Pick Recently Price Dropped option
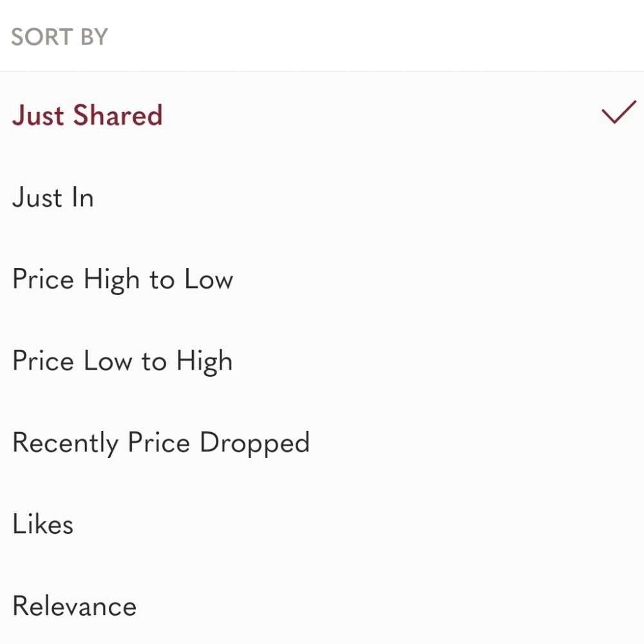The height and width of the screenshot is (644, 644). pos(322,443)
